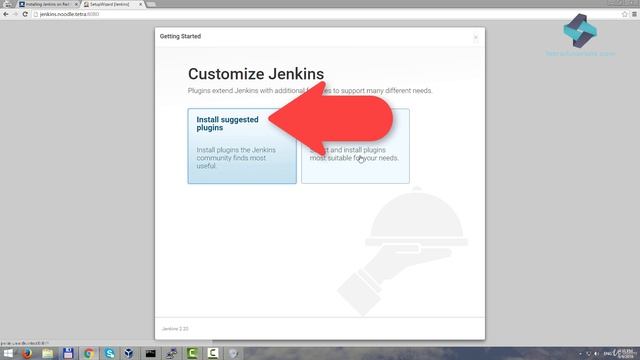Open VirtualBox from the taskbar
Screen dimensions: 640x360
tap(129, 353)
